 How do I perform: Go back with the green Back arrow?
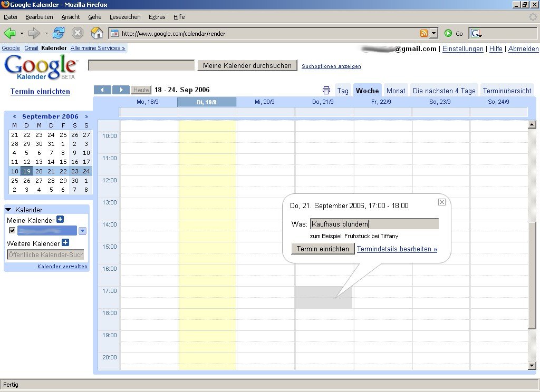point(9,33)
